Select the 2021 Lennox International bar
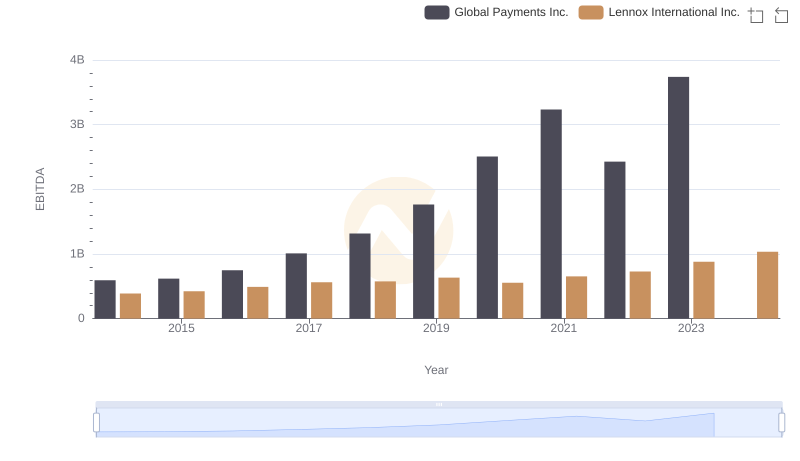The image size is (800, 461). pos(576,298)
